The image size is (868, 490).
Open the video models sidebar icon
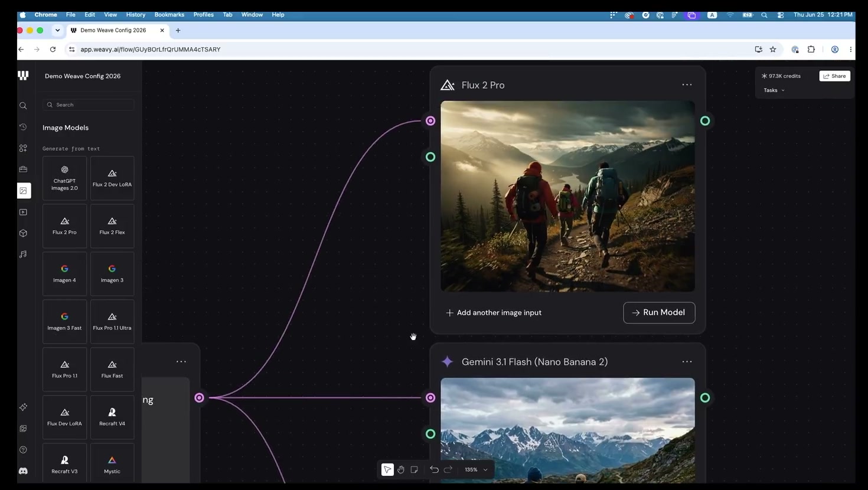pos(23,212)
